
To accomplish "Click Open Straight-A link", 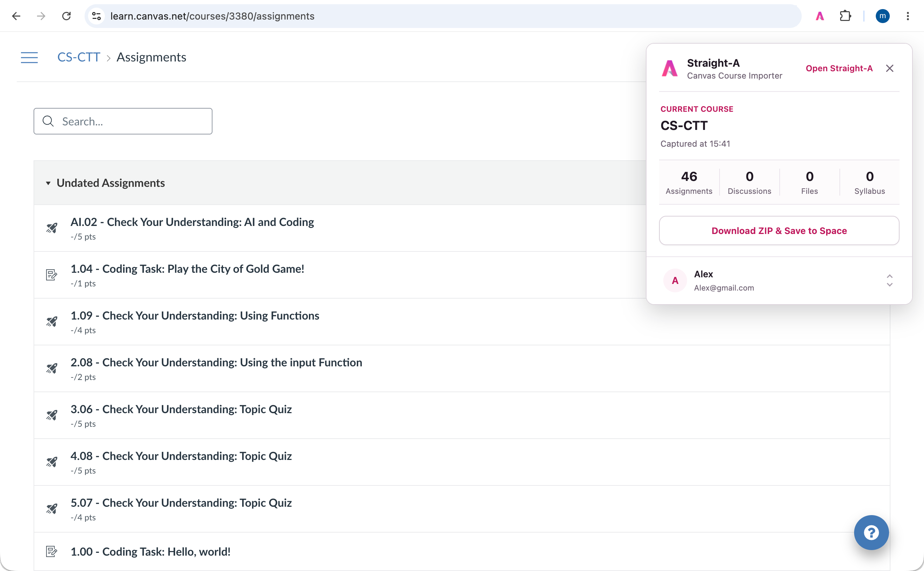I will pos(839,68).
